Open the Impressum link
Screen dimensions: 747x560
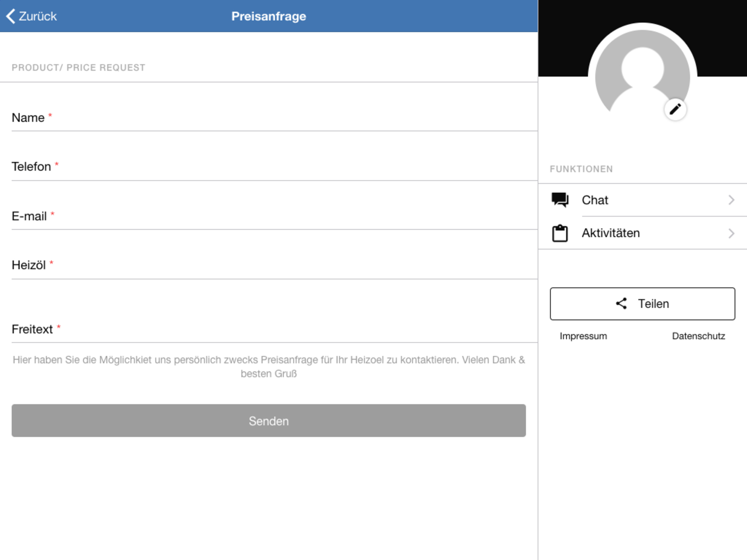point(583,336)
